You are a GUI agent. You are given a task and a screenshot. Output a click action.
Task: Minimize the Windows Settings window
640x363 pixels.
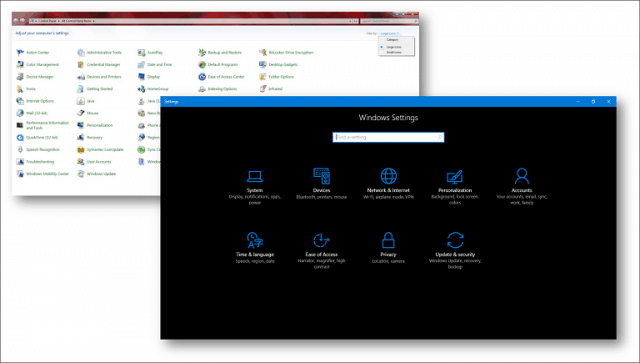[578, 102]
